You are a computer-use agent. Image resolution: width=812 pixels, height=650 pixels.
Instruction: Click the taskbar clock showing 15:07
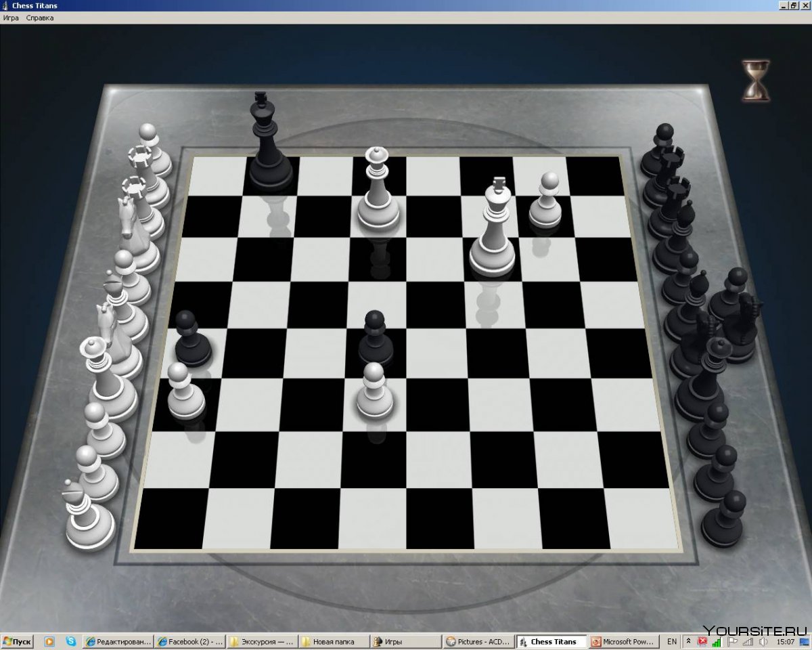point(786,643)
